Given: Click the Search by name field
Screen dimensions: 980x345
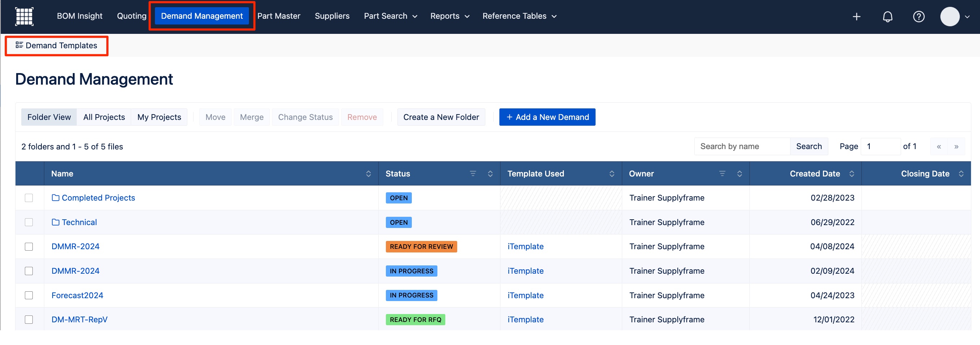Looking at the screenshot, I should [742, 147].
